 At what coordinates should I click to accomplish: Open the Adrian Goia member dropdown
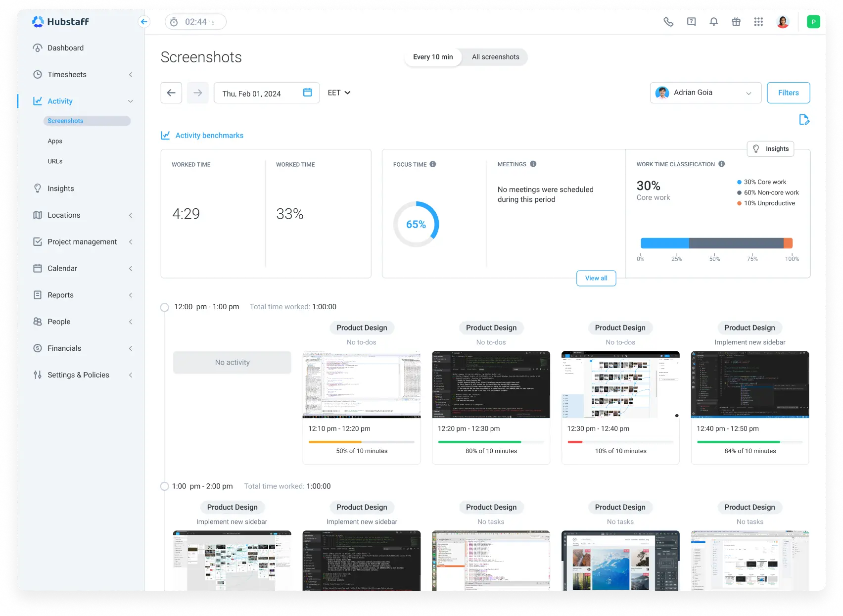pyautogui.click(x=705, y=93)
